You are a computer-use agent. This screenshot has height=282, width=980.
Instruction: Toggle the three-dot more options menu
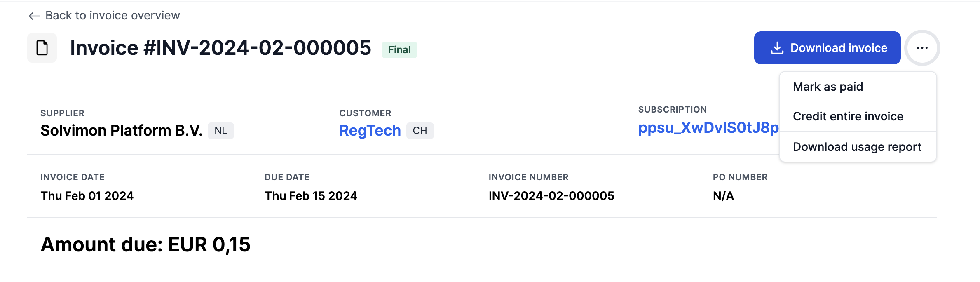point(922,48)
